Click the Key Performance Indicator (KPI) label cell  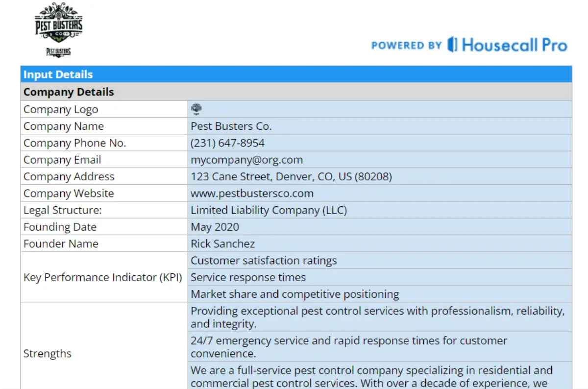[103, 277]
